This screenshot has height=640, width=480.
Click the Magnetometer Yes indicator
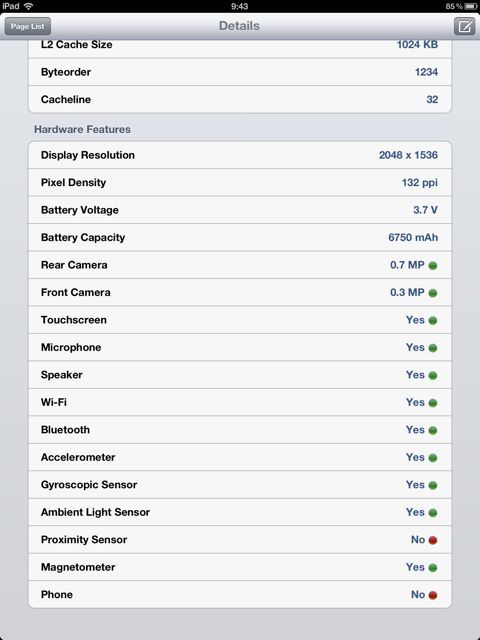(x=422, y=567)
